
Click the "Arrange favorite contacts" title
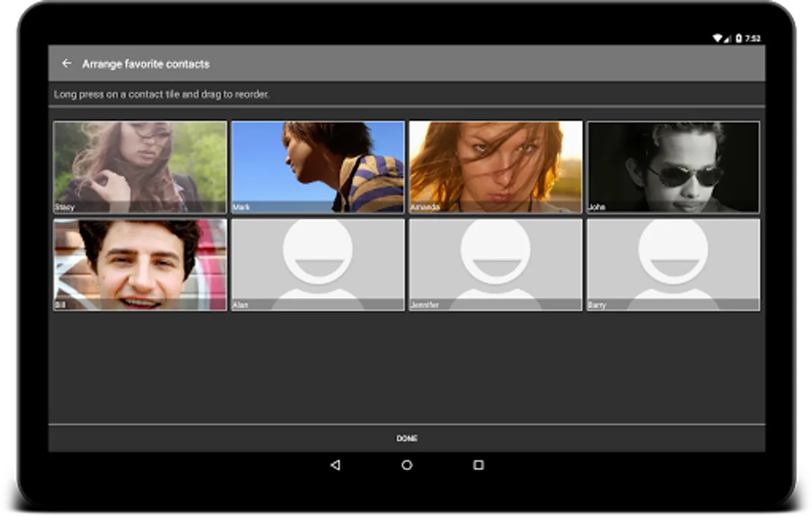point(146,64)
